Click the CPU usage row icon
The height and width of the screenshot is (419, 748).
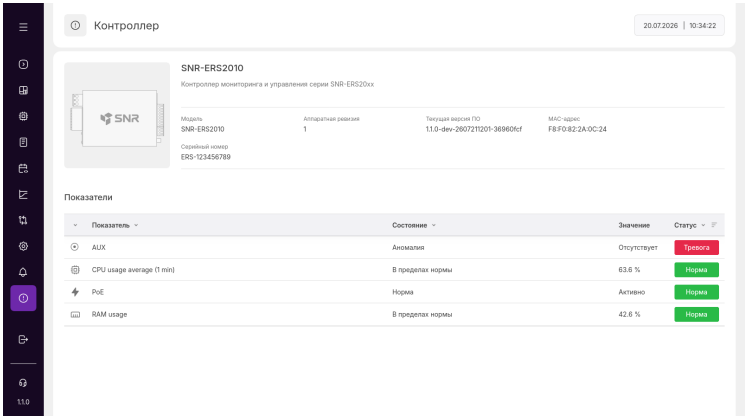click(75, 270)
